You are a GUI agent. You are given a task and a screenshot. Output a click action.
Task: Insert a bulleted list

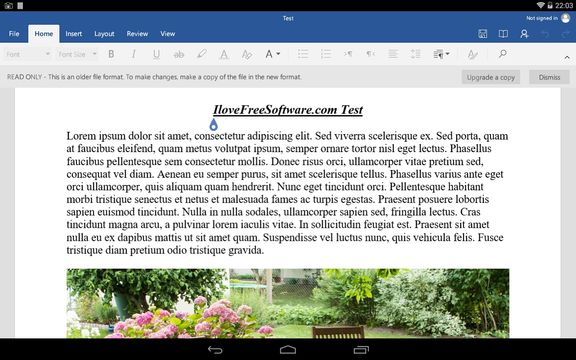point(303,54)
